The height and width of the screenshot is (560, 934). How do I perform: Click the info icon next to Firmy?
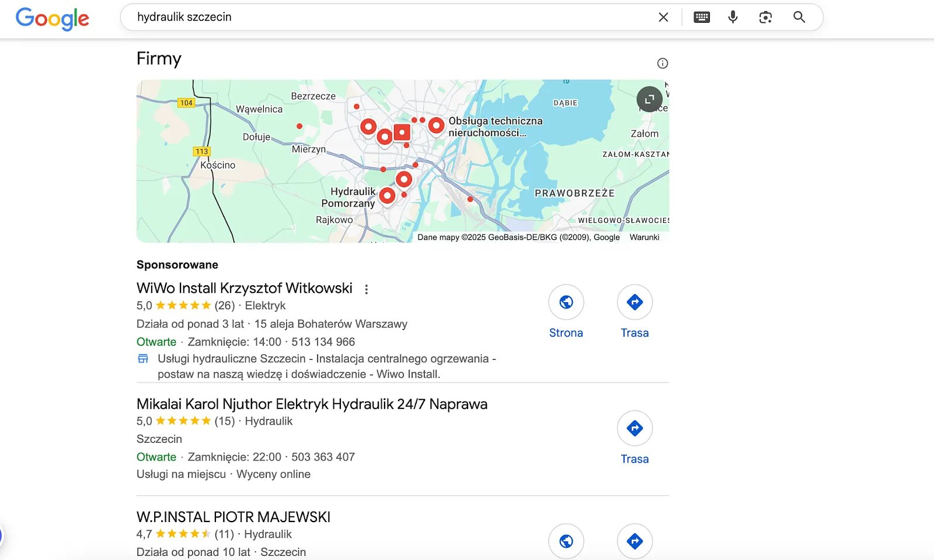tap(663, 64)
